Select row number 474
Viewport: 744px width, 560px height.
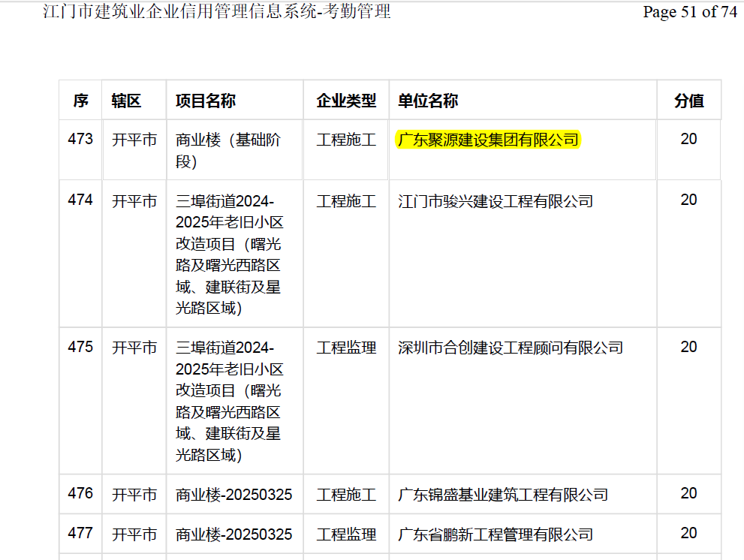pos(80,200)
